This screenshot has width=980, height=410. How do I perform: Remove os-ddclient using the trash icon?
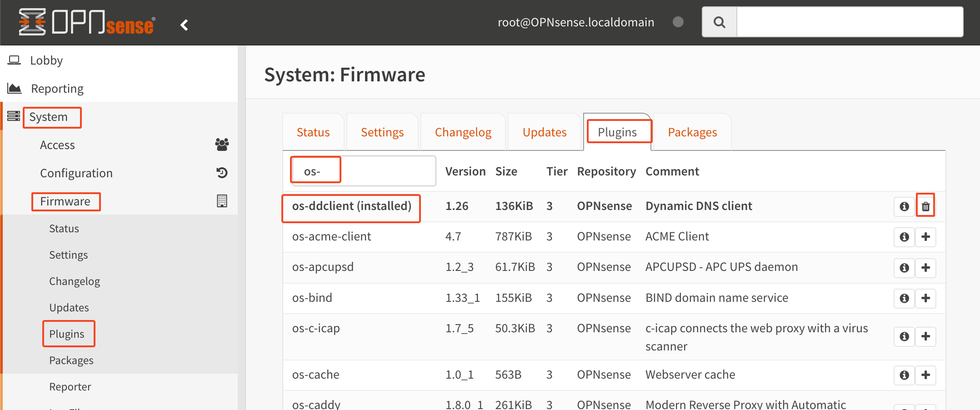click(925, 206)
